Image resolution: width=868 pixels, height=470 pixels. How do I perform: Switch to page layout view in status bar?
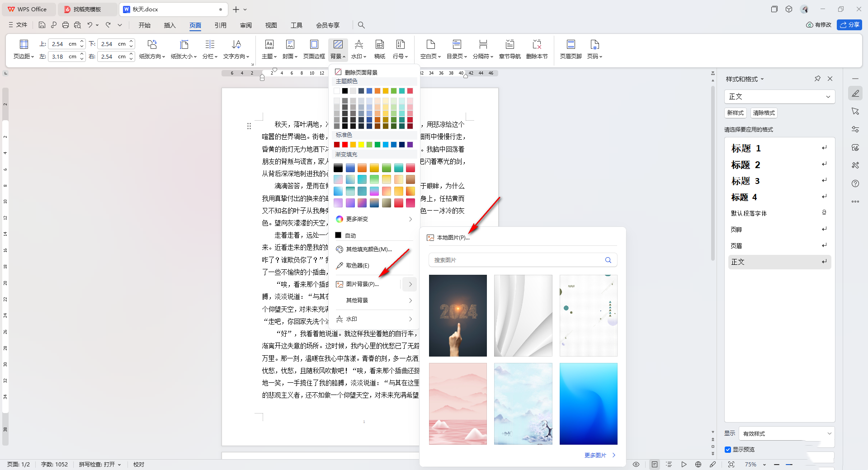pyautogui.click(x=655, y=464)
